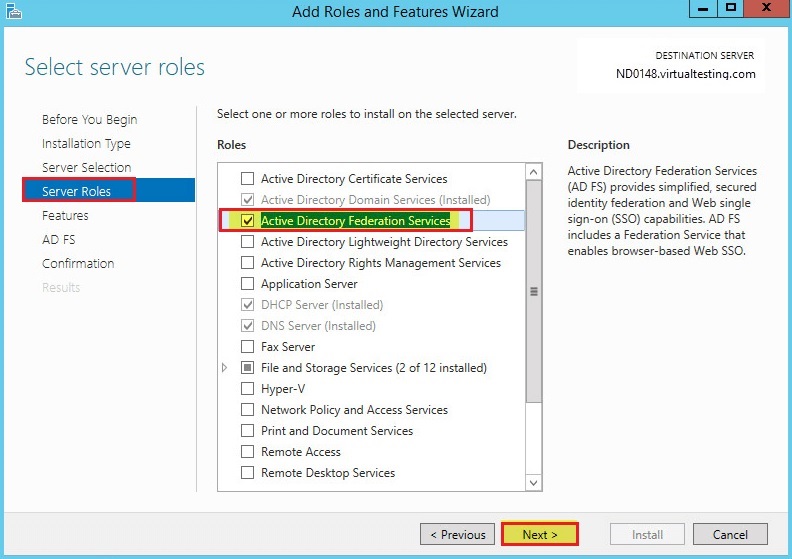Expand File and Storage Services tree
This screenshot has height=559, width=792.
point(225,368)
